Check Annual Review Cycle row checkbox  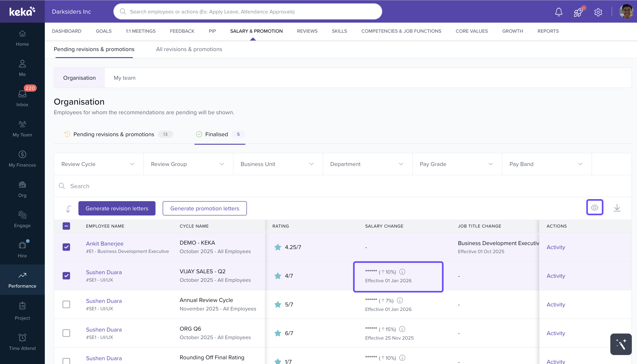tap(66, 304)
